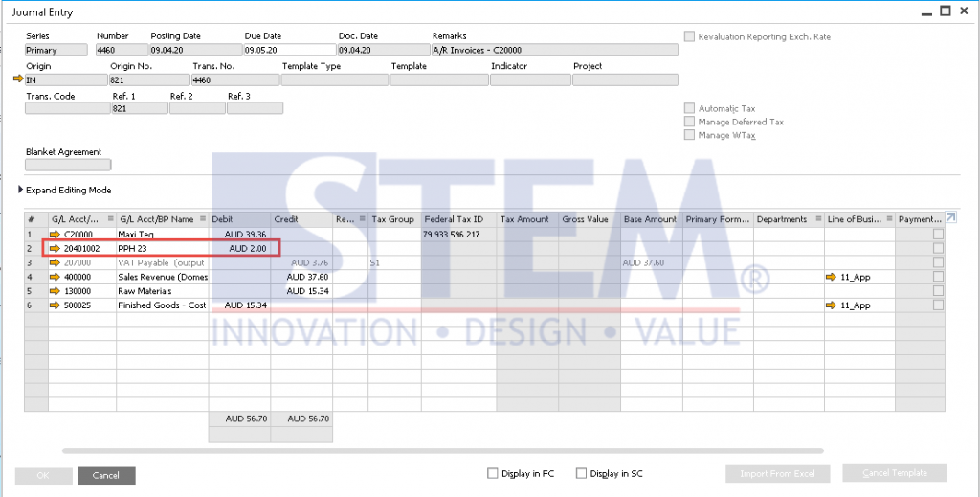Viewport: 980px width, 497px height.
Task: Click the Tax Group column header
Action: 392,219
